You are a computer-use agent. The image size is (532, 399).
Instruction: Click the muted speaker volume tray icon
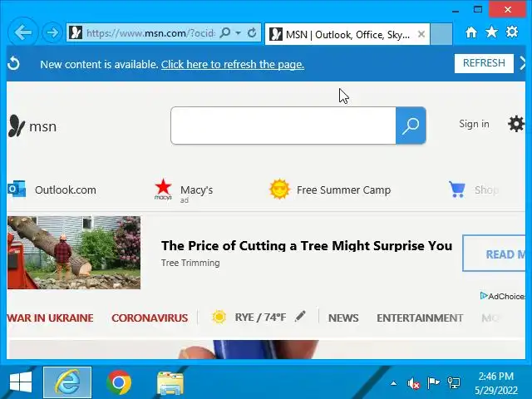[x=413, y=383]
